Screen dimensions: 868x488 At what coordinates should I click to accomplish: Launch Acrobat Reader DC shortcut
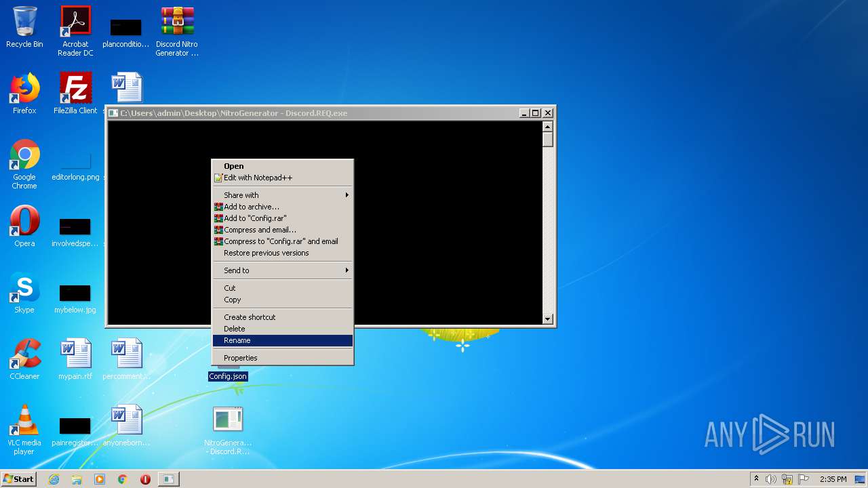click(75, 30)
